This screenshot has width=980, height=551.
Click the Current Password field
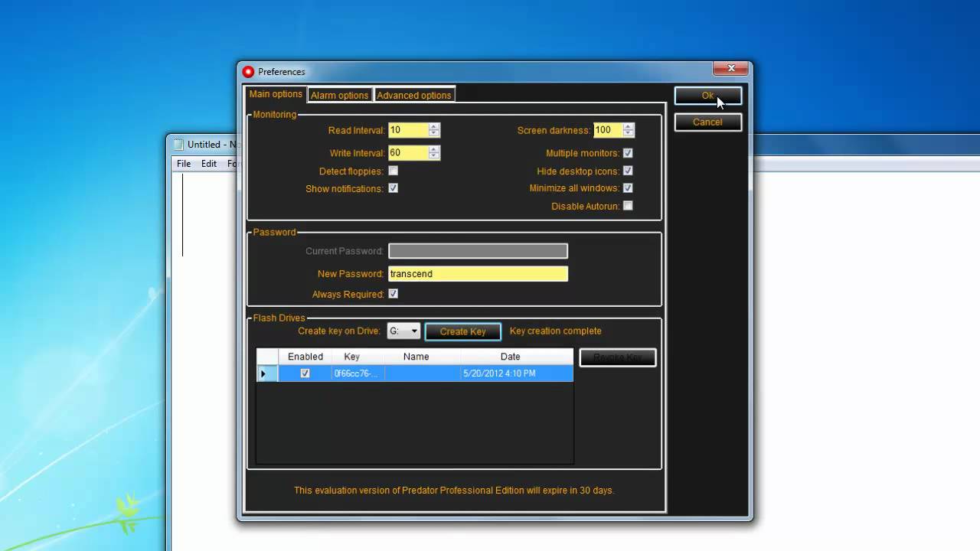pyautogui.click(x=478, y=251)
